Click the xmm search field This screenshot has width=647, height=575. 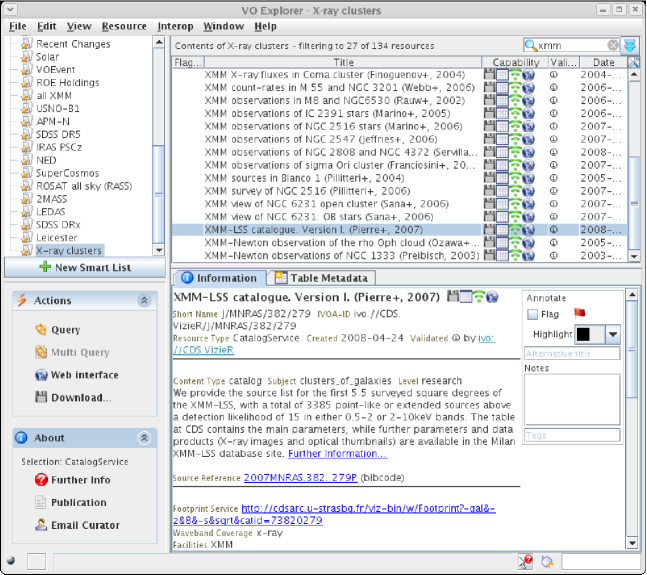[x=571, y=45]
